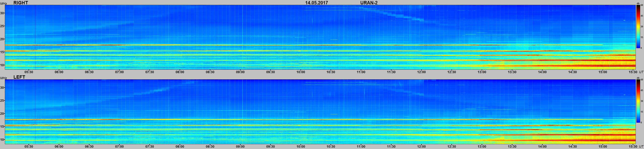
Task: Click 05:30 tick under RIGHT panel
Action: coord(29,72)
